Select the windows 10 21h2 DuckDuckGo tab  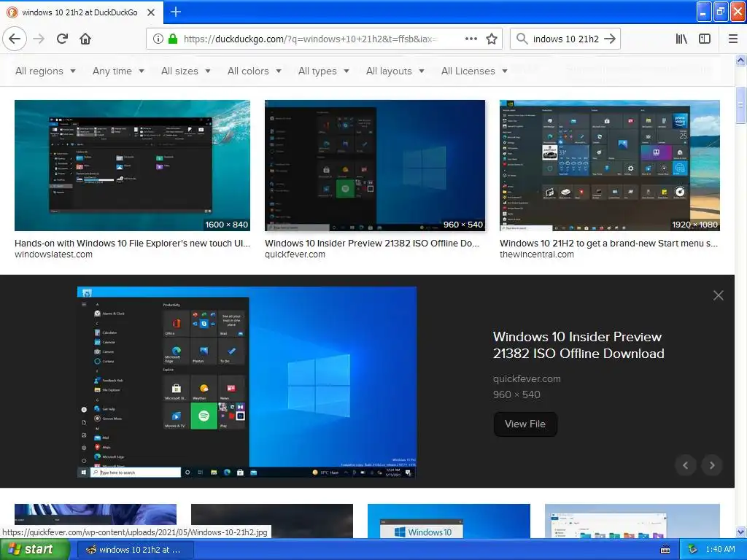81,12
